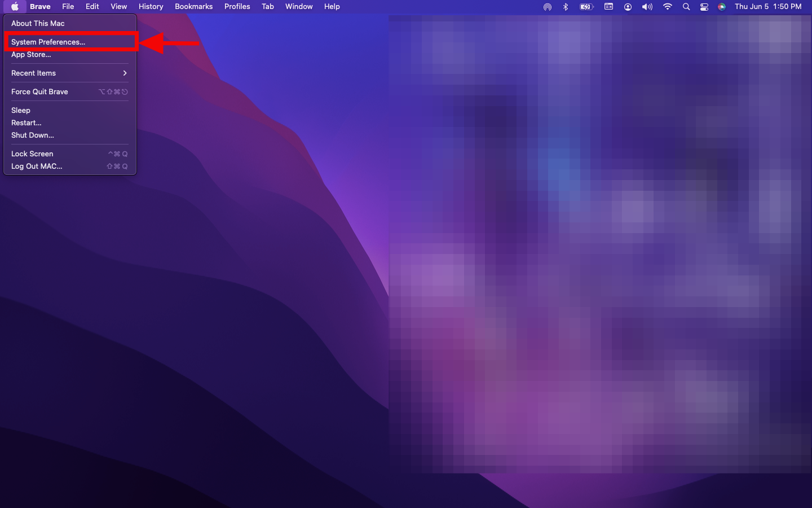The height and width of the screenshot is (508, 812).
Task: Open the Bookmarks menu
Action: click(193, 7)
